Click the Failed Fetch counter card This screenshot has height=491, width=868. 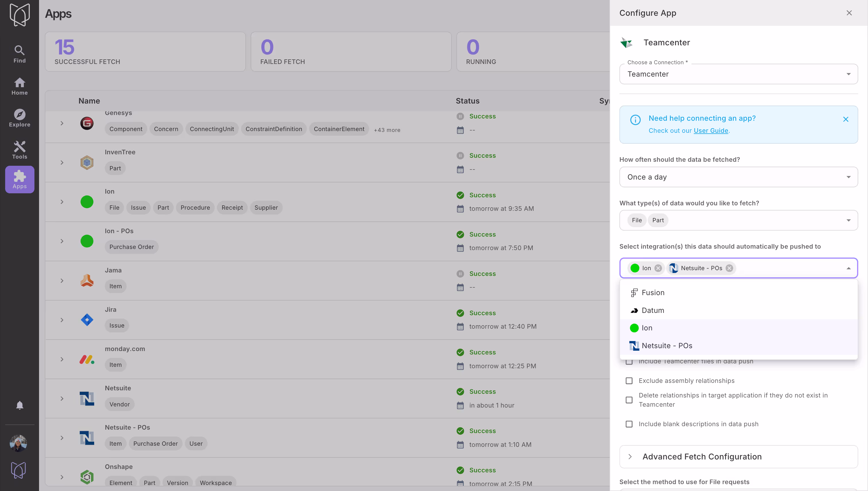click(x=351, y=52)
